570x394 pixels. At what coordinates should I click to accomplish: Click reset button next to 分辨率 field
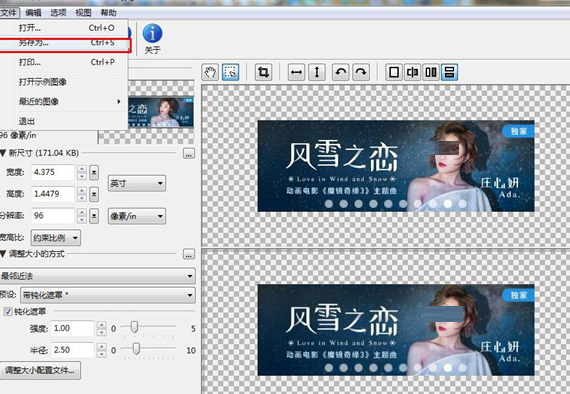94,216
